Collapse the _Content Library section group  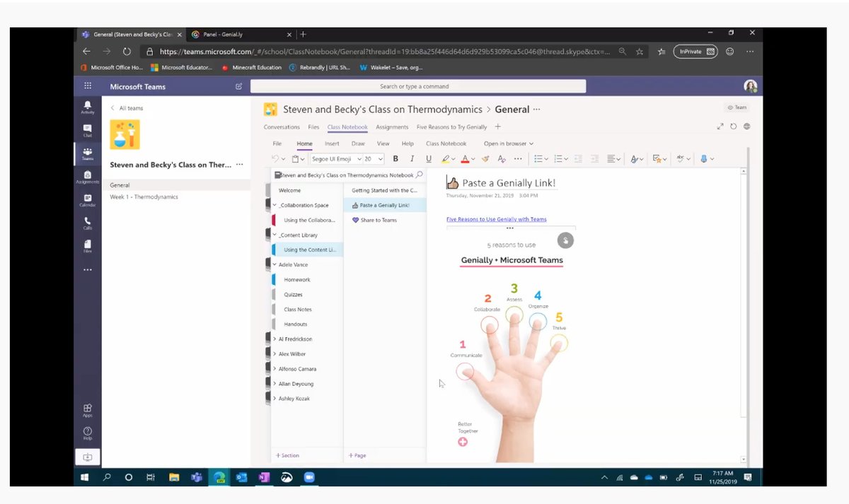275,235
